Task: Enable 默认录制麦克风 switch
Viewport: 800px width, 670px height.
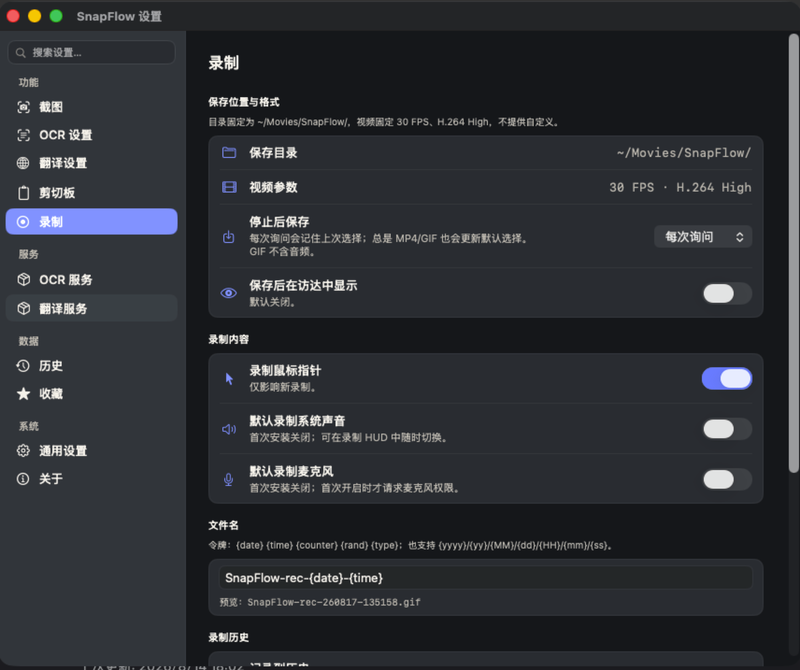Action: click(x=727, y=479)
